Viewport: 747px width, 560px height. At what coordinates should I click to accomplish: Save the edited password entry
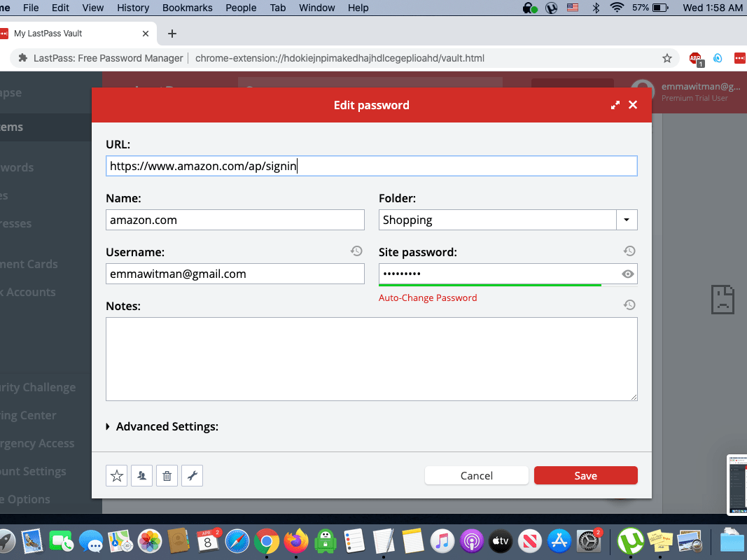pyautogui.click(x=585, y=475)
